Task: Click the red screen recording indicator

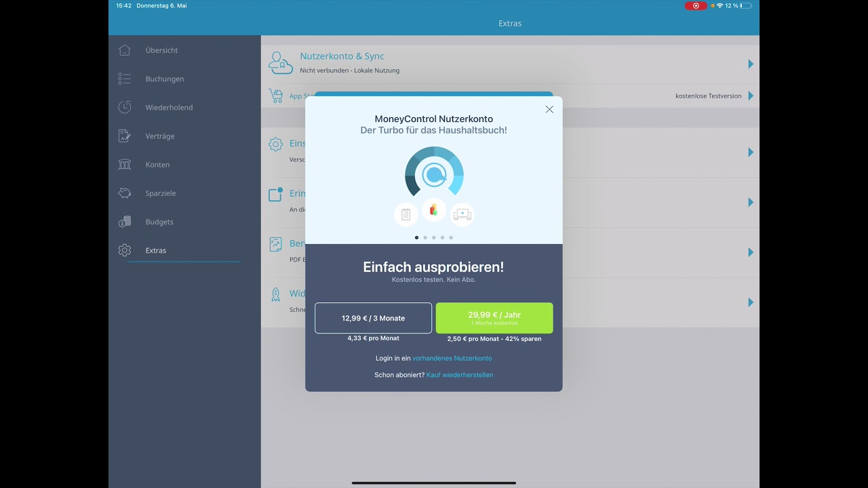Action: point(696,5)
